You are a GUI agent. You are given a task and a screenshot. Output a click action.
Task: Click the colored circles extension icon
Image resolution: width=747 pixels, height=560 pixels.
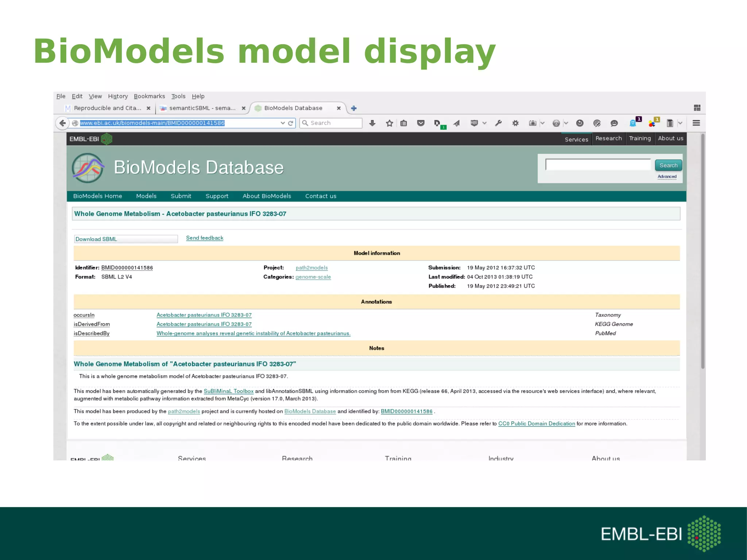click(x=652, y=123)
